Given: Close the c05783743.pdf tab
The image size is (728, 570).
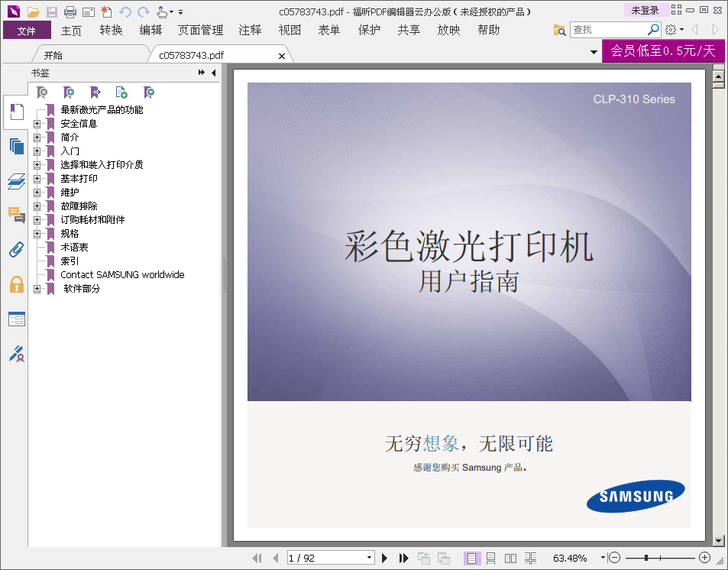Looking at the screenshot, I should point(281,56).
